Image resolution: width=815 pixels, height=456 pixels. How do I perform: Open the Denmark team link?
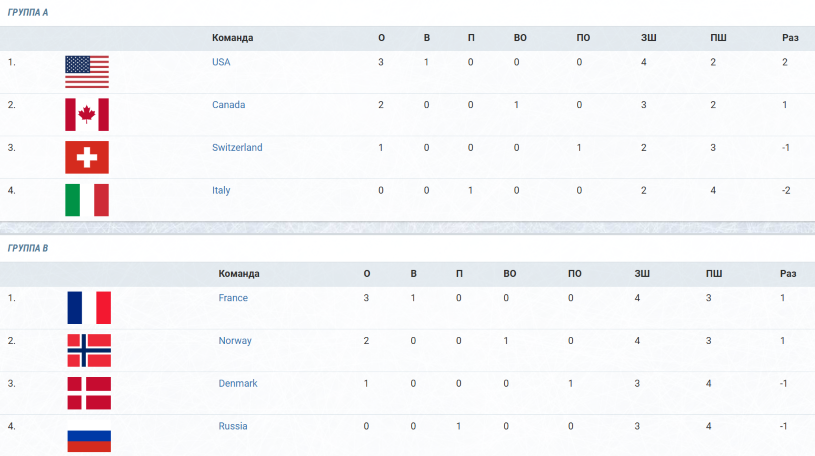pyautogui.click(x=238, y=383)
